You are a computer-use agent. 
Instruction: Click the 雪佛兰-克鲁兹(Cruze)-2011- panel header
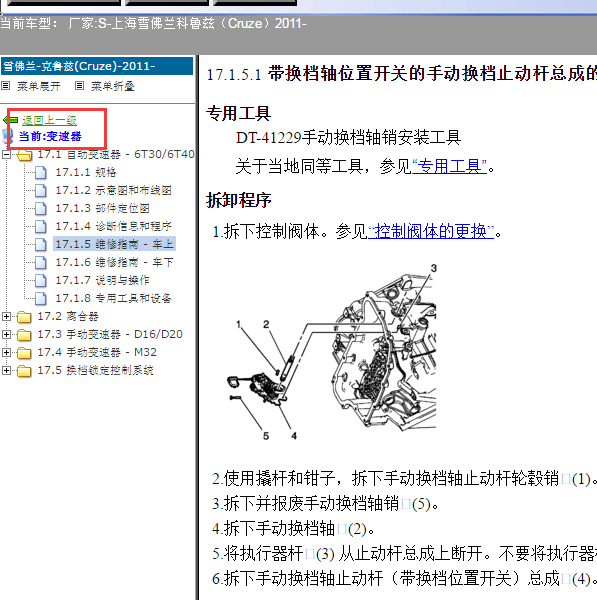point(97,66)
